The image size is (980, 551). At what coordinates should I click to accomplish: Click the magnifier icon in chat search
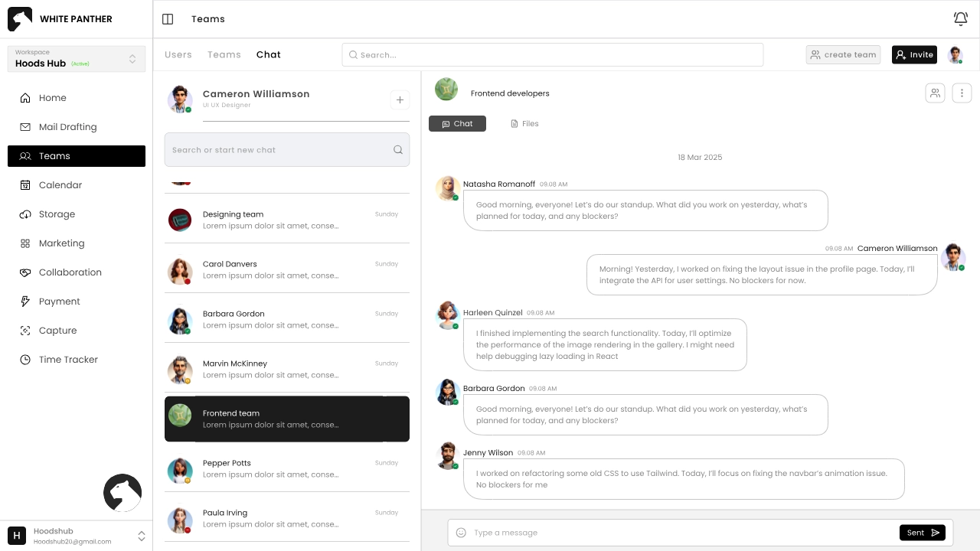[x=398, y=150]
